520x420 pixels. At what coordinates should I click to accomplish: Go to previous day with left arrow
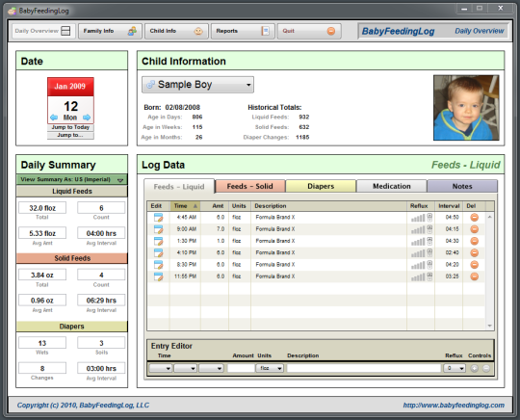(54, 118)
